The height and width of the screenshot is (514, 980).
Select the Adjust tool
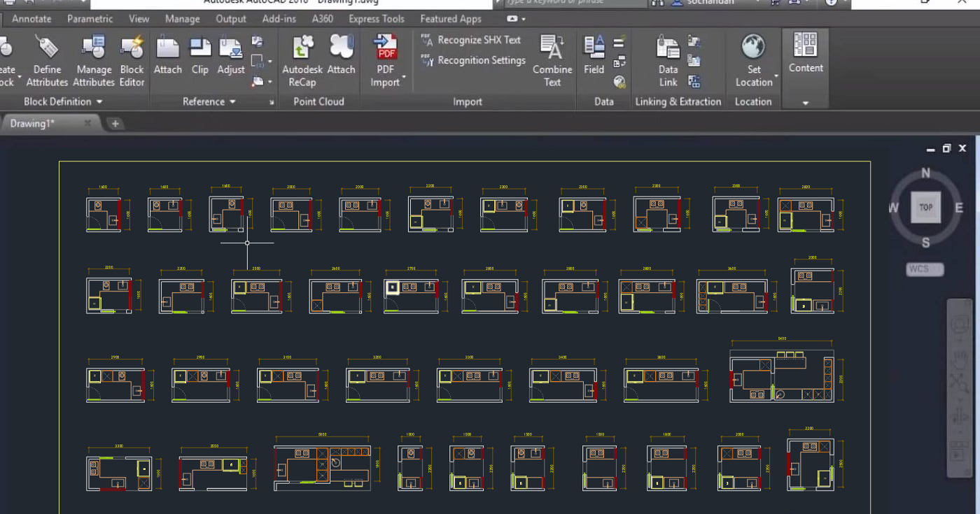[x=231, y=56]
